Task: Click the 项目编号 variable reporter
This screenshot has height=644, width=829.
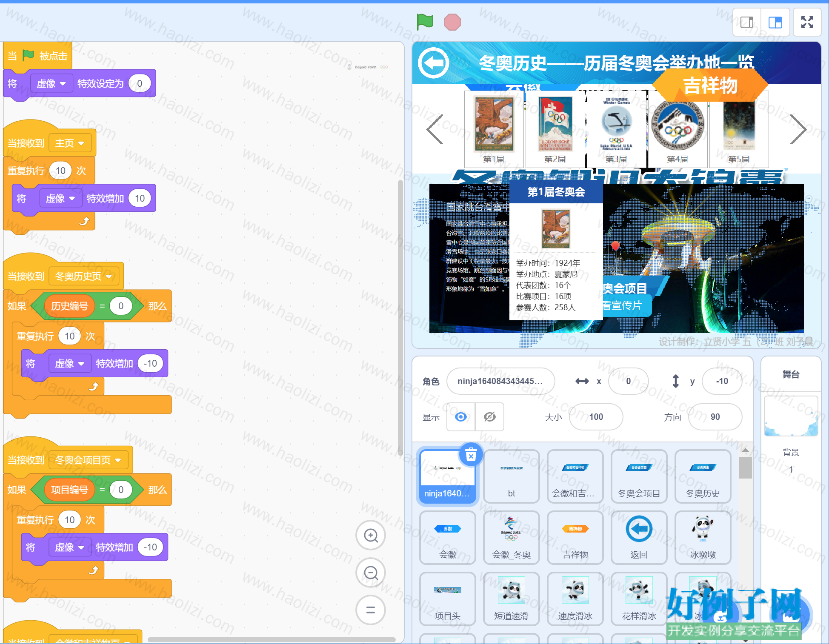Action: 69,490
